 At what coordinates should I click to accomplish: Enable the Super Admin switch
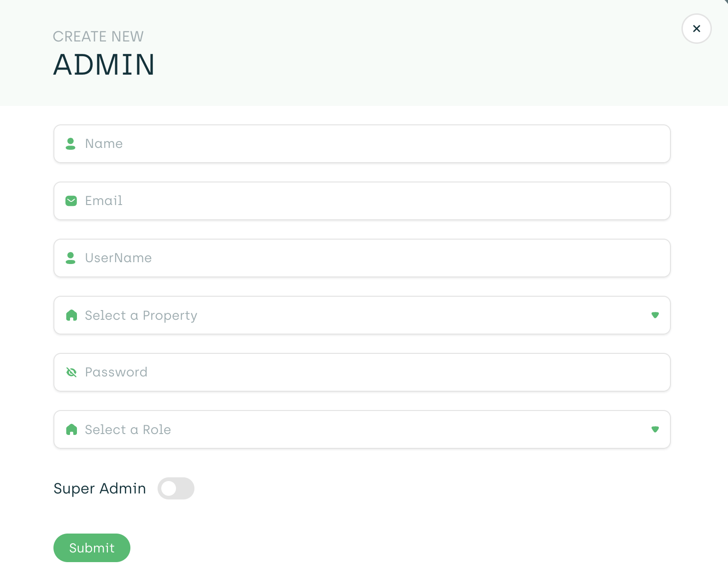pyautogui.click(x=176, y=488)
